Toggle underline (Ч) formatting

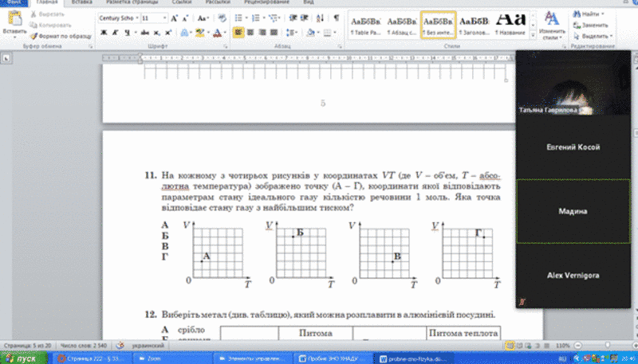coord(128,33)
